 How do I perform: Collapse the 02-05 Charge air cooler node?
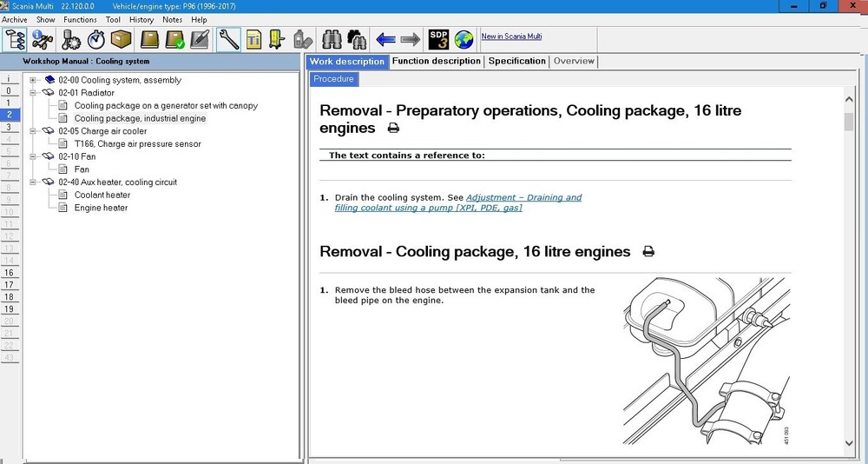33,131
